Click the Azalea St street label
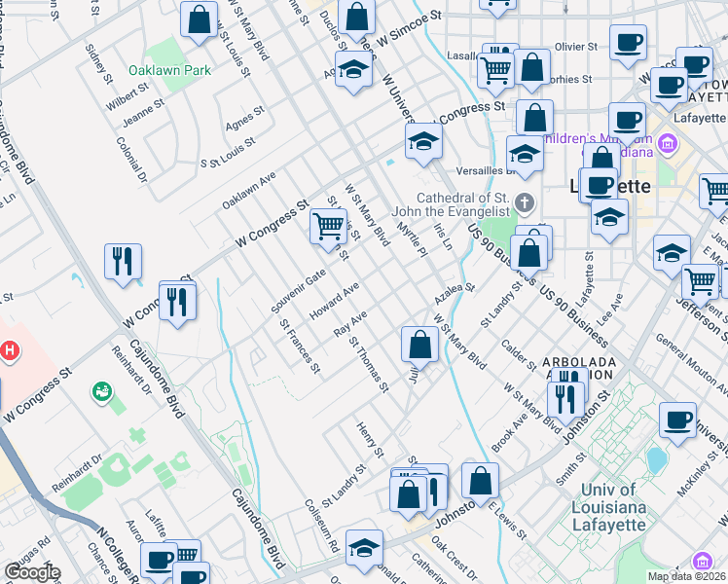Screen dimensions: 728x584 click(x=455, y=294)
